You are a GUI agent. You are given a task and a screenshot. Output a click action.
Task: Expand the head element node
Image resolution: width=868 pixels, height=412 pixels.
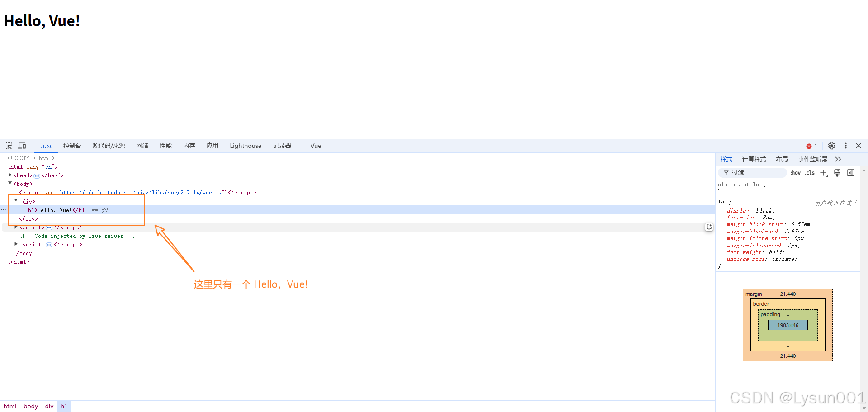pos(10,175)
